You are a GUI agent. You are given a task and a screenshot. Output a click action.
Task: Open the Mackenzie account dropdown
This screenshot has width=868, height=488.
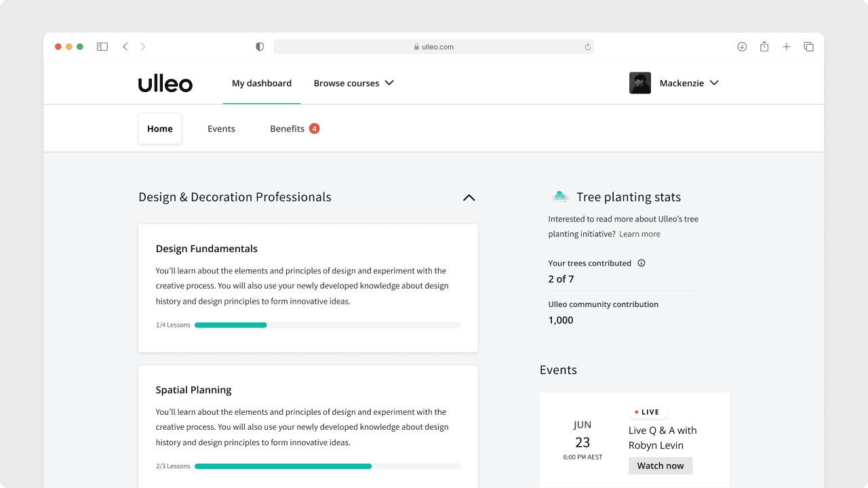tap(689, 83)
